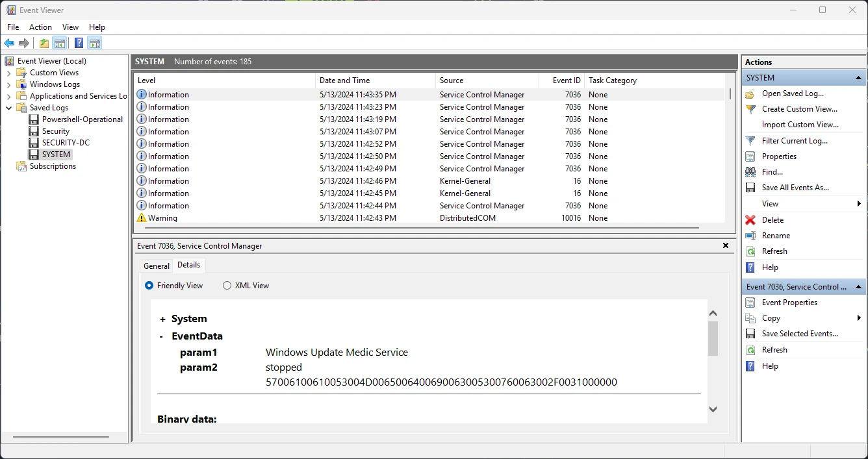Collapse the Event 7036 actions section arrow
Image resolution: width=868 pixels, height=459 pixels.
click(859, 286)
